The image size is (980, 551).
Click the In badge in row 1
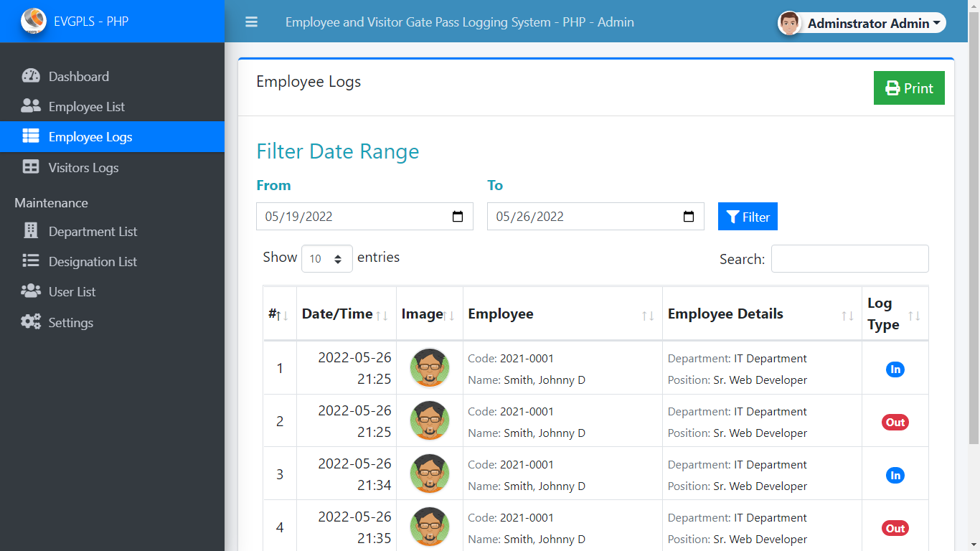click(895, 369)
